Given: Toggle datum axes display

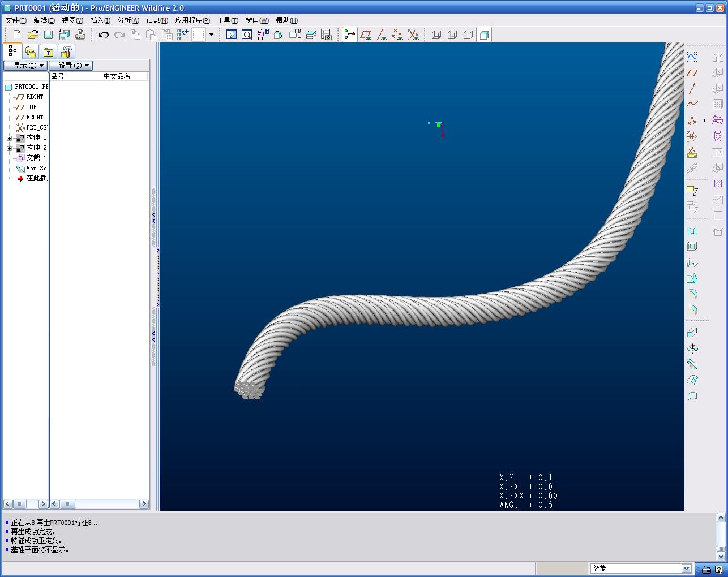Looking at the screenshot, I should tap(382, 35).
